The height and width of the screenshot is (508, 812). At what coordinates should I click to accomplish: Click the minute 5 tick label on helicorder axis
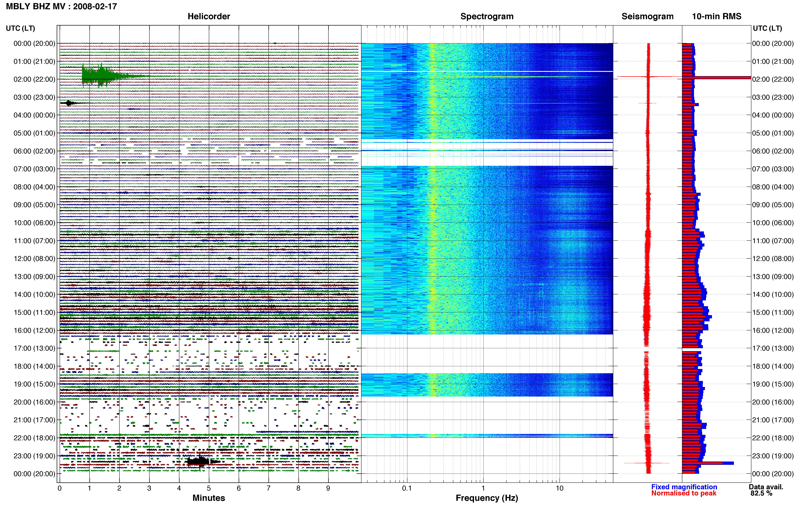[209, 488]
